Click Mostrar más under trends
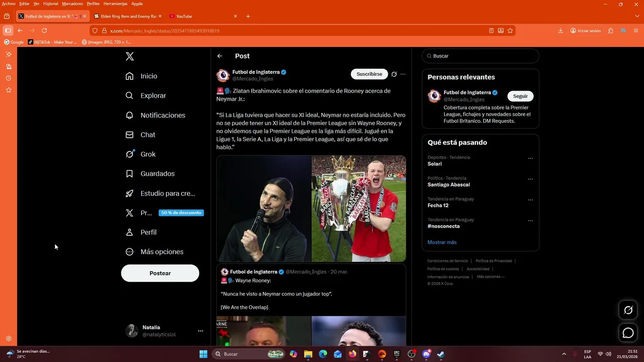This screenshot has width=644, height=362. (x=442, y=242)
